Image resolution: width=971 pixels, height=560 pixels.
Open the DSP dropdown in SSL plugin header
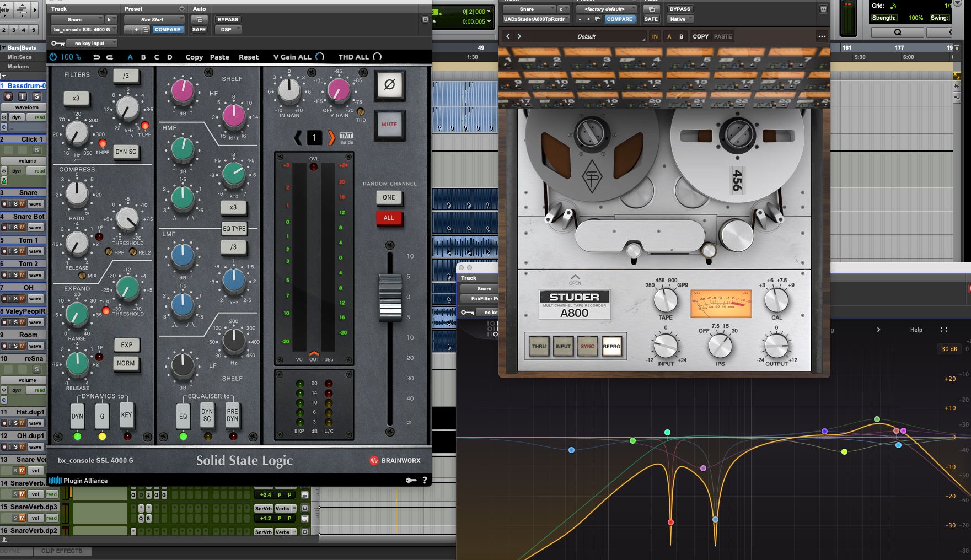228,30
